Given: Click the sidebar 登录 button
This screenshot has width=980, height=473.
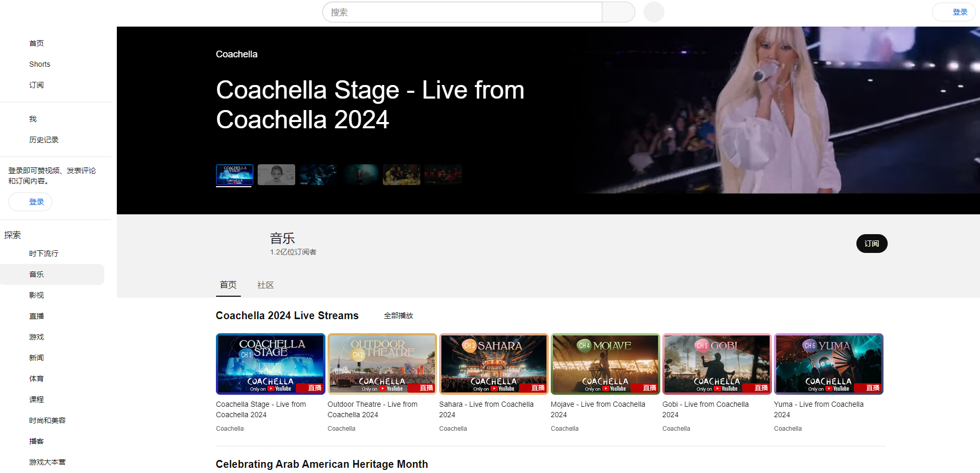Looking at the screenshot, I should [30, 202].
